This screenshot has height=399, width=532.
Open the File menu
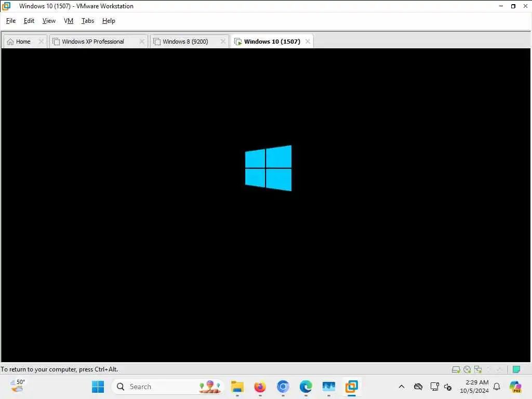(x=11, y=21)
